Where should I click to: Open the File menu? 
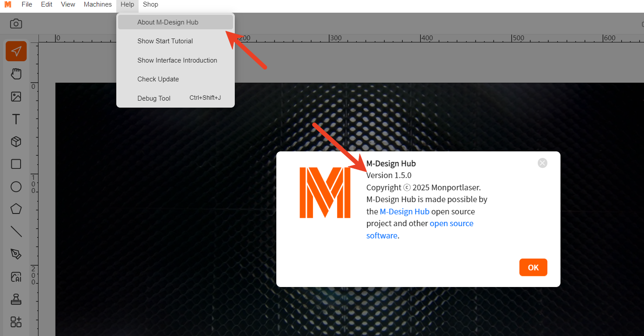pyautogui.click(x=27, y=4)
